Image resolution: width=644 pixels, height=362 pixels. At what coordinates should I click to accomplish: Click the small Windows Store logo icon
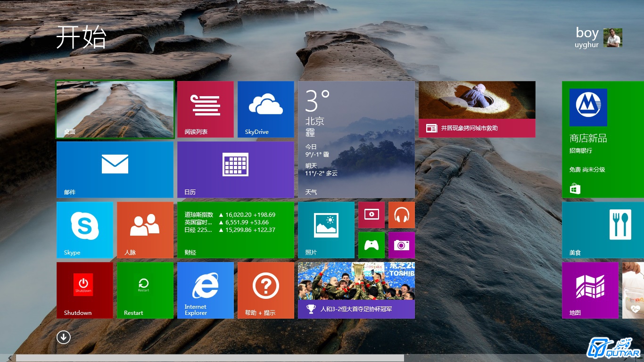pyautogui.click(x=575, y=189)
